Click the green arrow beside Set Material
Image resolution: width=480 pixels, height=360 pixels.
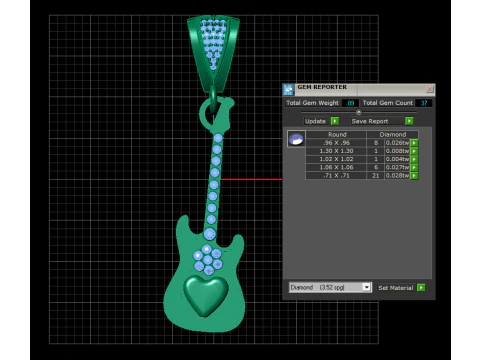coord(421,288)
